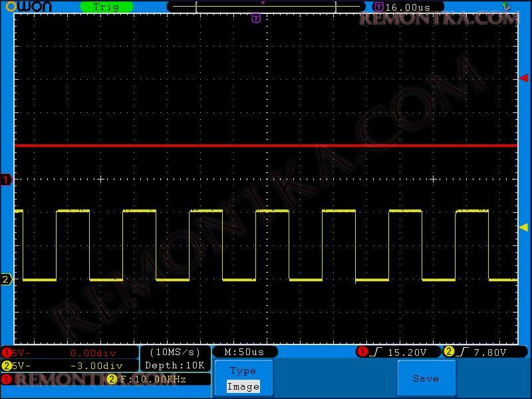Click the USB connection icon at top right
Viewport: 532px width, 399px height.
tap(507, 7)
